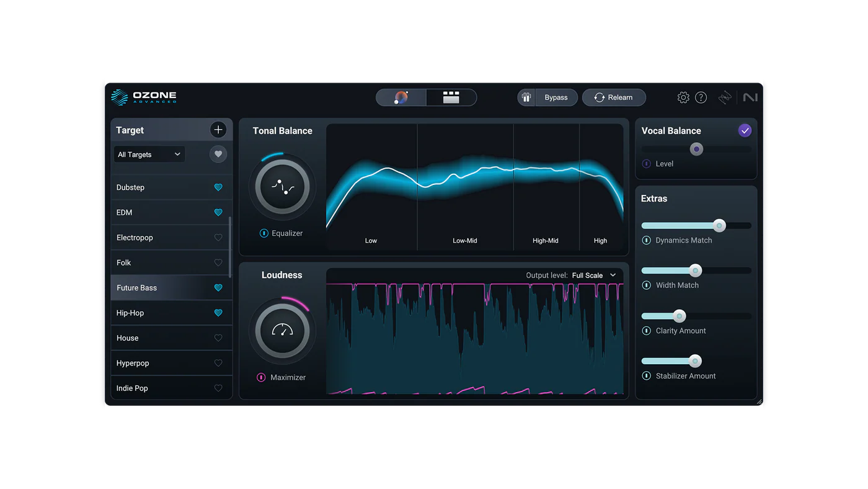Viewport: 868px width, 489px height.
Task: Select the EDM target
Action: click(x=171, y=212)
